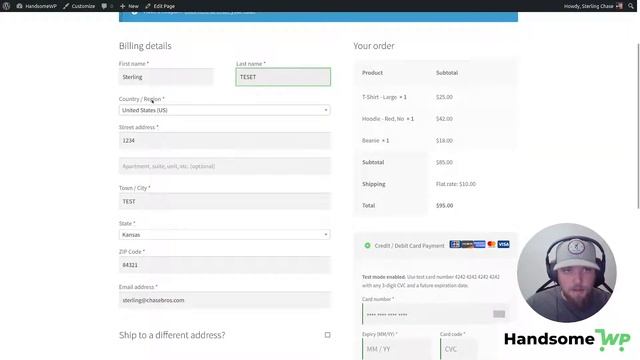640x360 pixels.
Task: Focus the Card code CVC field
Action: (x=459, y=349)
